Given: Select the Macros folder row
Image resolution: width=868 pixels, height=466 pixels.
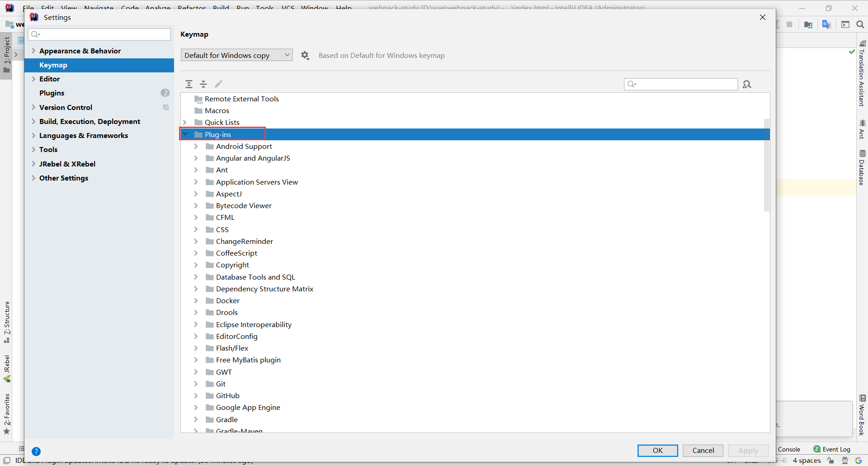Looking at the screenshot, I should 472,110.
